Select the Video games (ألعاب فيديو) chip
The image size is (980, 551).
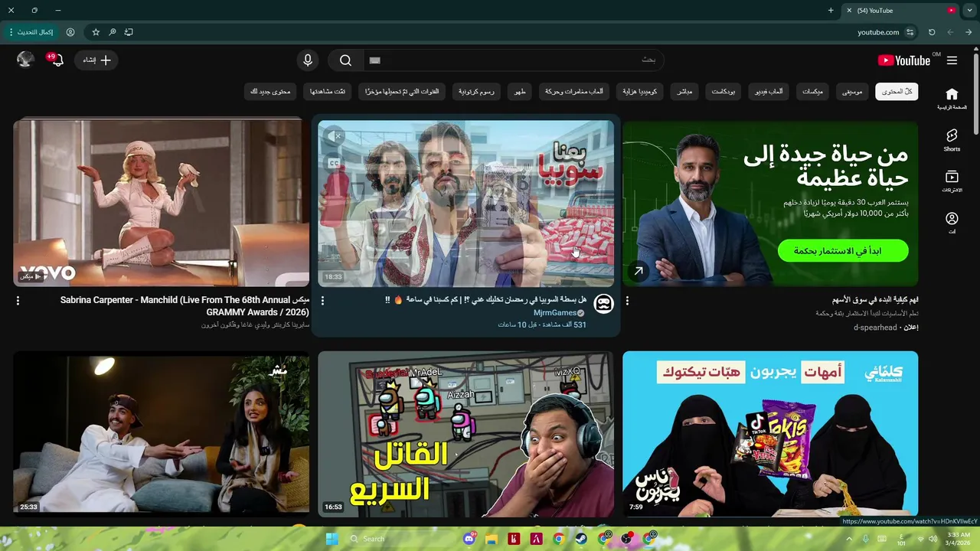pyautogui.click(x=769, y=92)
